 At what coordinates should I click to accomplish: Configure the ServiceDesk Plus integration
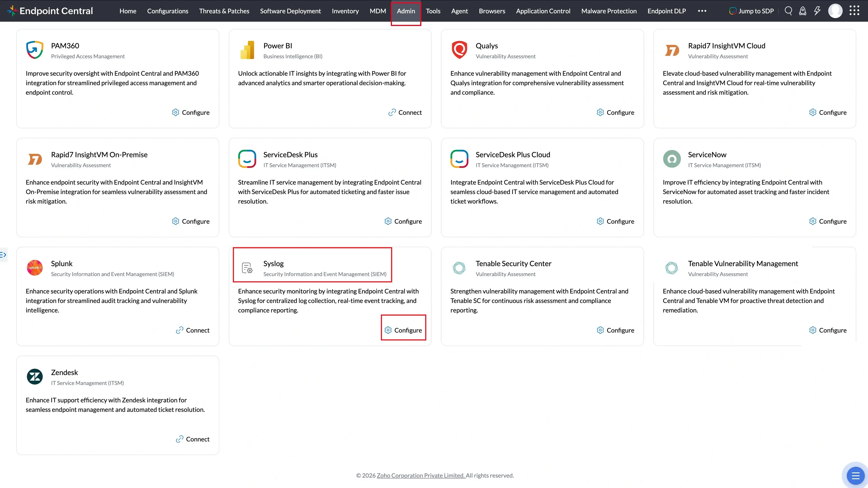click(403, 221)
